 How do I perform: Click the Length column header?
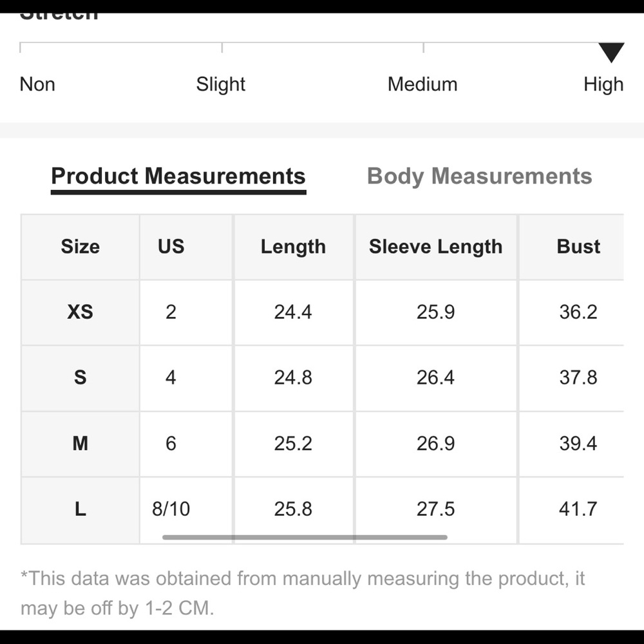[293, 247]
